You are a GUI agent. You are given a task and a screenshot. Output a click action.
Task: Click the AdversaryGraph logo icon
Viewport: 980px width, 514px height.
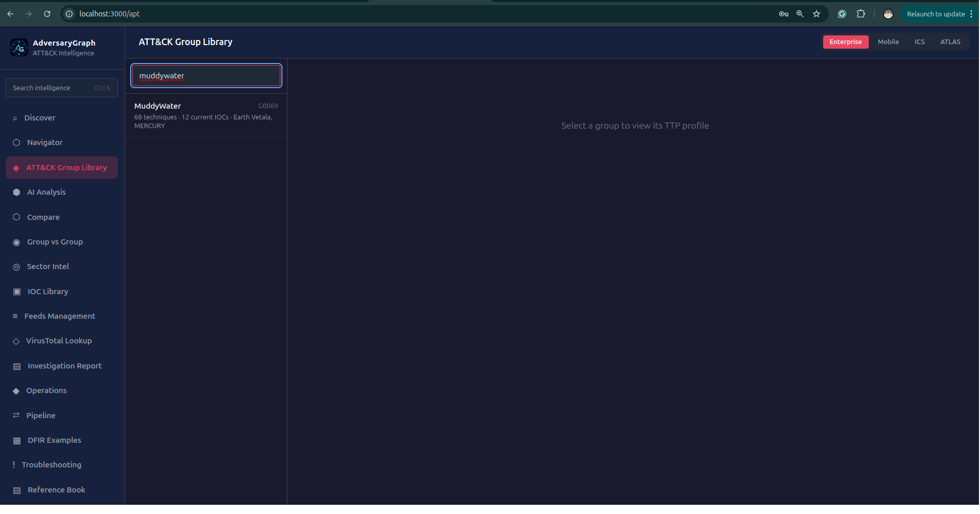click(19, 48)
